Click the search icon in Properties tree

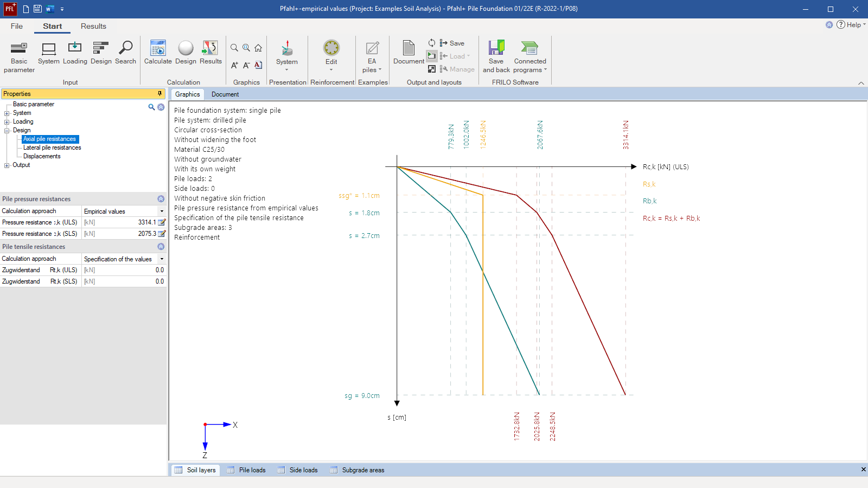click(x=152, y=107)
